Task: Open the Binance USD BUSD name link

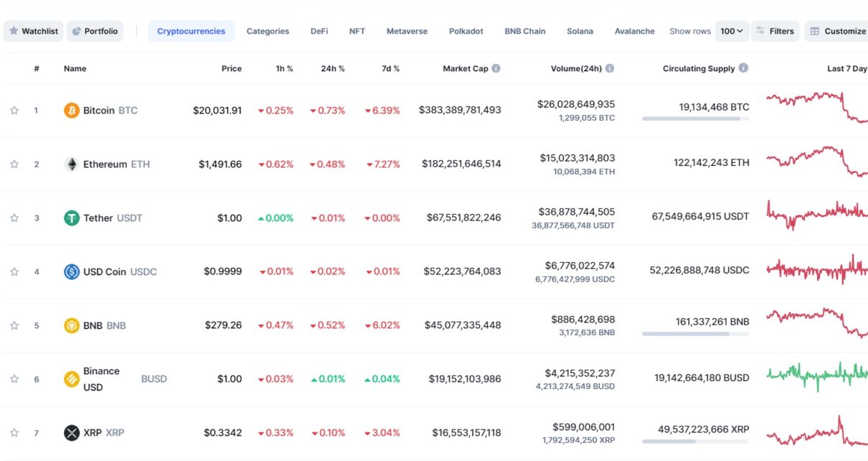Action: tap(125, 379)
